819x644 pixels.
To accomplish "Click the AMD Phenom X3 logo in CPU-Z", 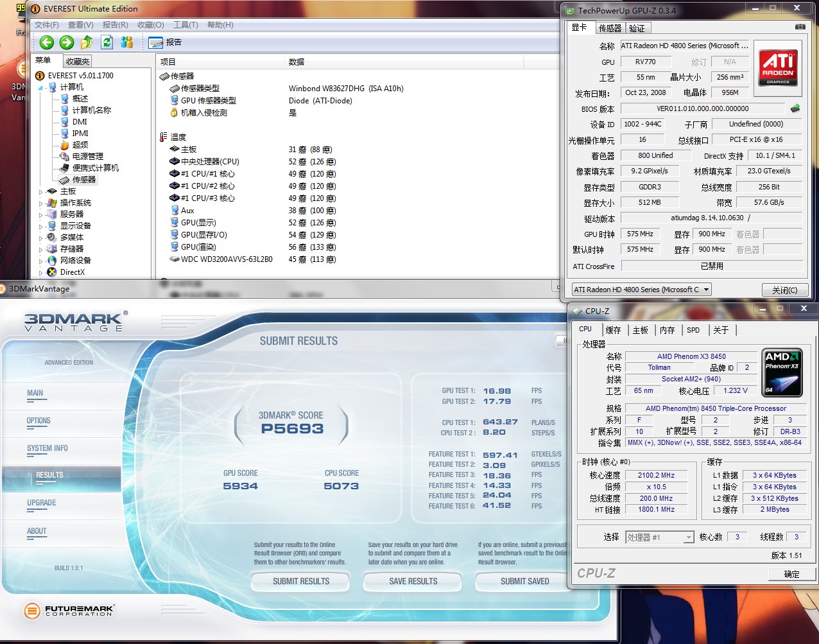I will (x=782, y=372).
